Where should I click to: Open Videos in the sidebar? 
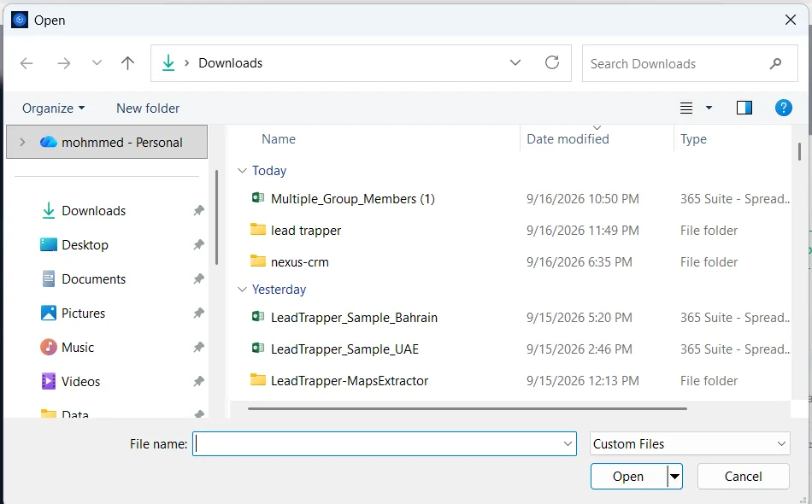[x=80, y=381]
